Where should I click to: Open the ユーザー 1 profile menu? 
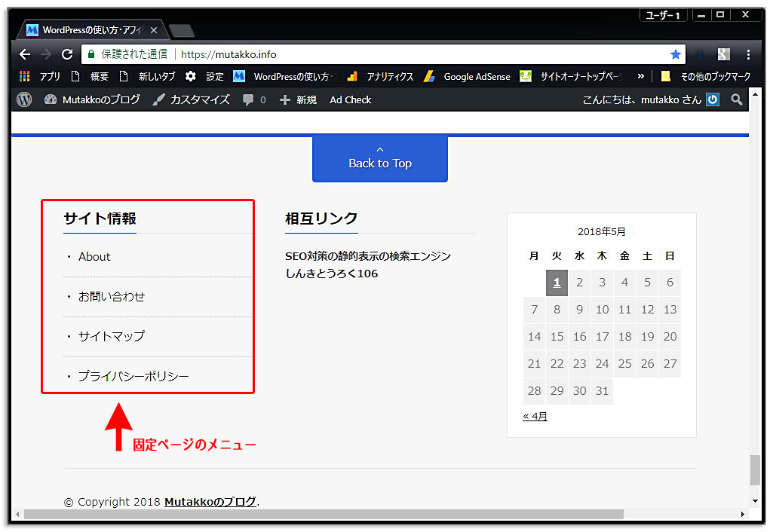(x=662, y=14)
